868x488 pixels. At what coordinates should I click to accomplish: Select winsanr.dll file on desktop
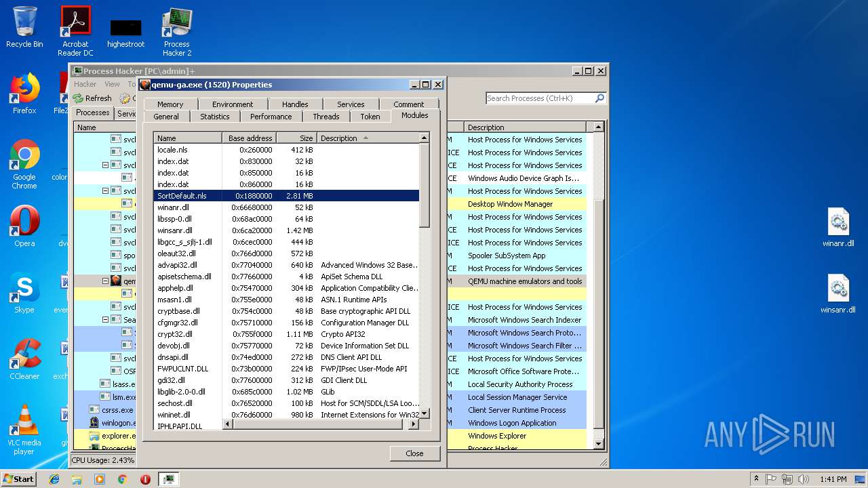click(838, 294)
